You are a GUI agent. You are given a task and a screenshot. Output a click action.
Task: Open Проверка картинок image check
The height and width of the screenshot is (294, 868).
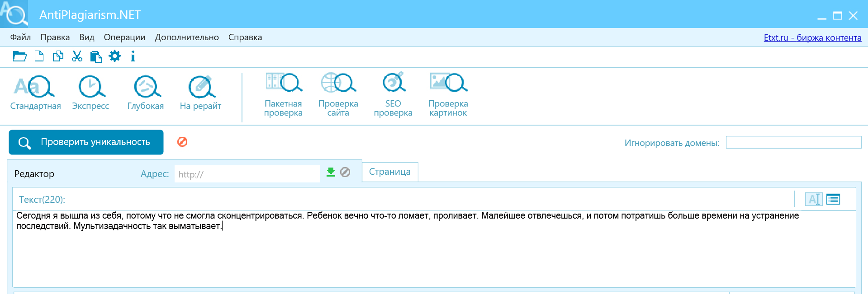[448, 83]
